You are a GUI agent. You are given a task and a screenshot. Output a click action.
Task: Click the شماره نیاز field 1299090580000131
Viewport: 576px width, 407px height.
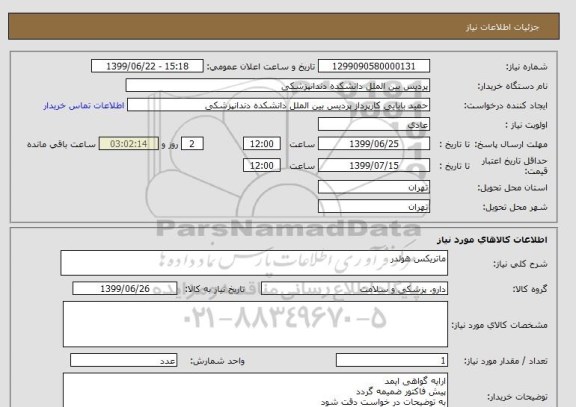(374, 66)
